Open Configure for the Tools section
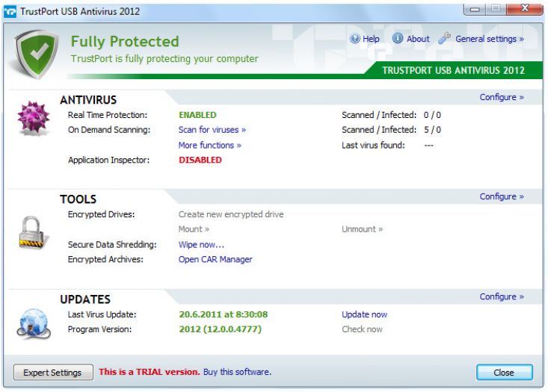The image size is (548, 392). pyautogui.click(x=501, y=196)
